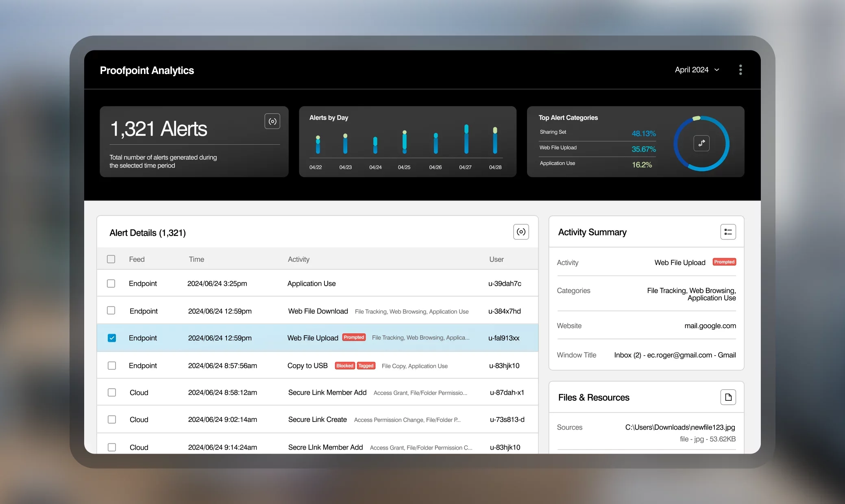Click the select-all checkbox in the table header
This screenshot has height=504, width=845.
[111, 259]
